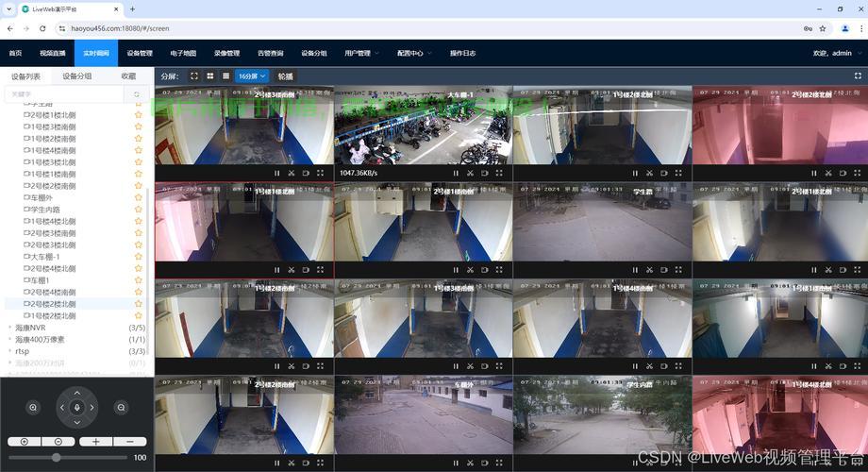Open the 16分屏 split dropdown
This screenshot has width=868, height=472.
(x=251, y=76)
